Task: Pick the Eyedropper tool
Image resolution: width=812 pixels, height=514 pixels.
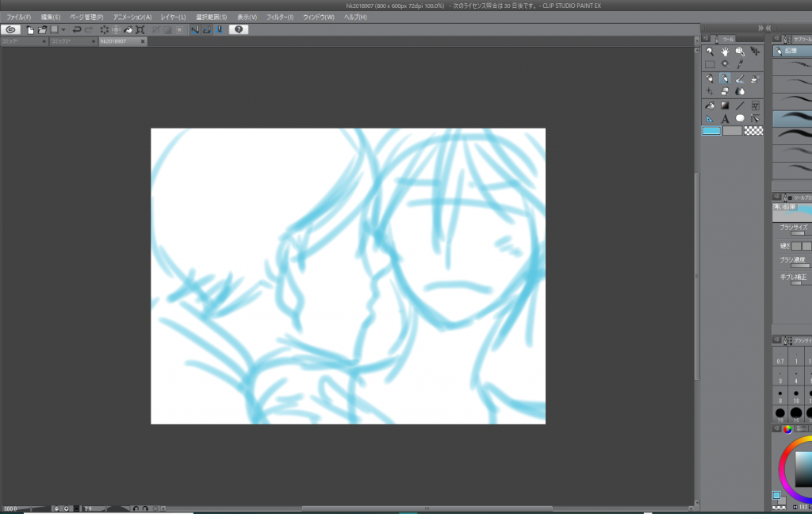Action: click(x=740, y=64)
